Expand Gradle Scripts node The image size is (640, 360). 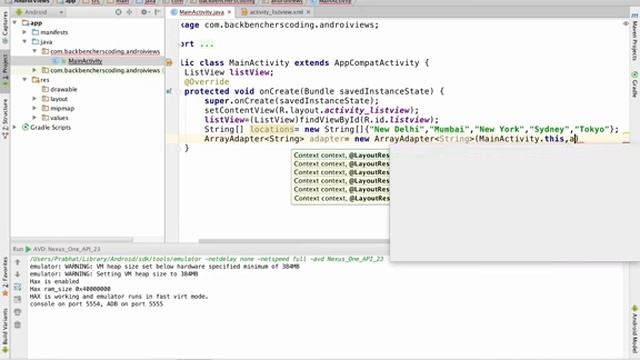(x=15, y=127)
